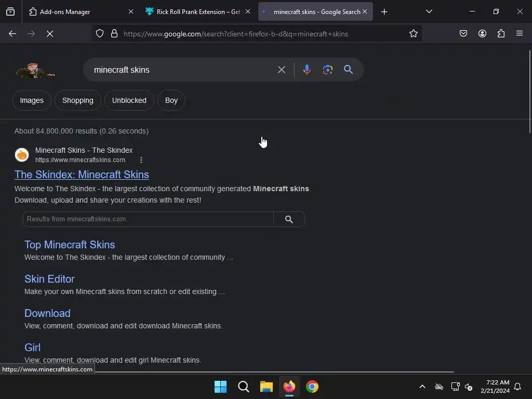Open Firefox View tab overview icon

pos(10,11)
